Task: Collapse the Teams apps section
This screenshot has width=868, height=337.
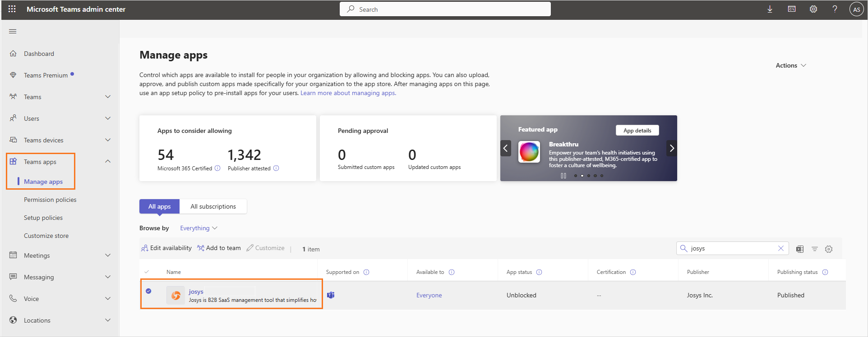Action: (108, 161)
